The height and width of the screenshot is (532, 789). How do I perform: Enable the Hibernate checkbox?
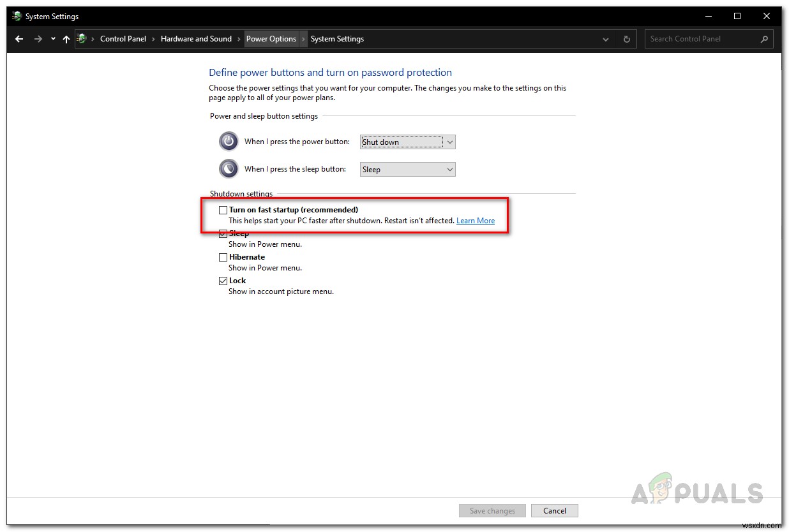pos(223,257)
